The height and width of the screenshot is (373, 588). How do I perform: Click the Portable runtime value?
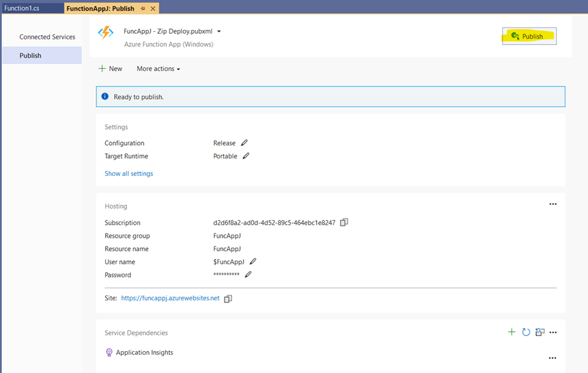click(225, 156)
